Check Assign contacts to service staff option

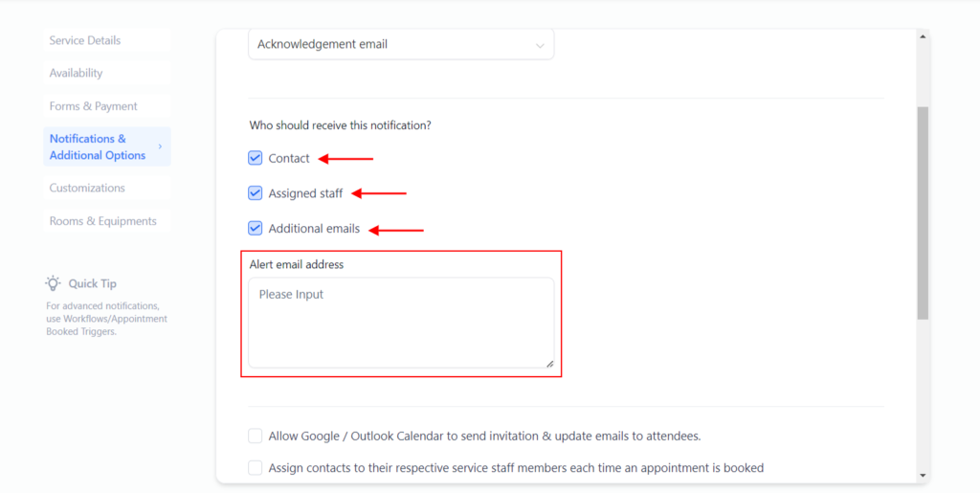tap(256, 468)
